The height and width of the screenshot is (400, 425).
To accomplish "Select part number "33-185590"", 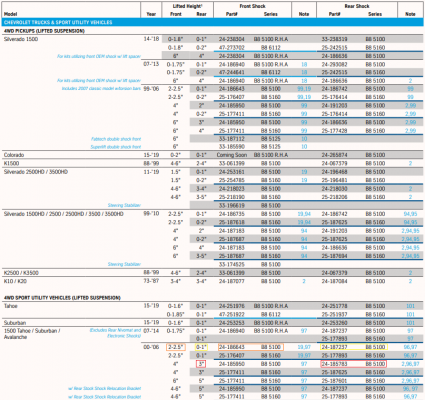I will pyautogui.click(x=232, y=147).
